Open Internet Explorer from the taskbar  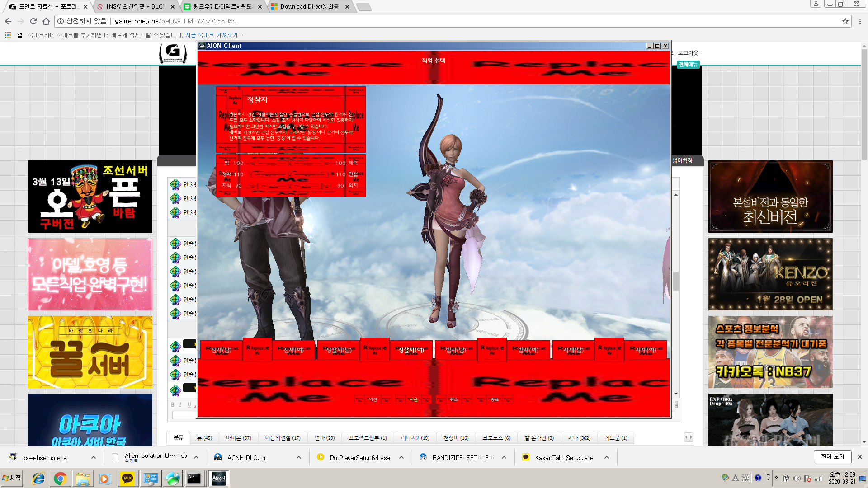(38, 478)
